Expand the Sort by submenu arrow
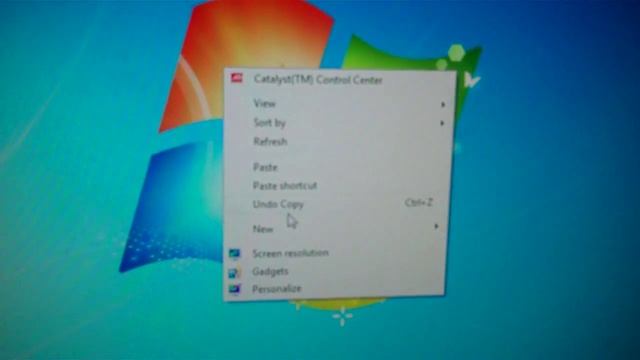Image resolution: width=640 pixels, height=360 pixels. click(x=442, y=123)
